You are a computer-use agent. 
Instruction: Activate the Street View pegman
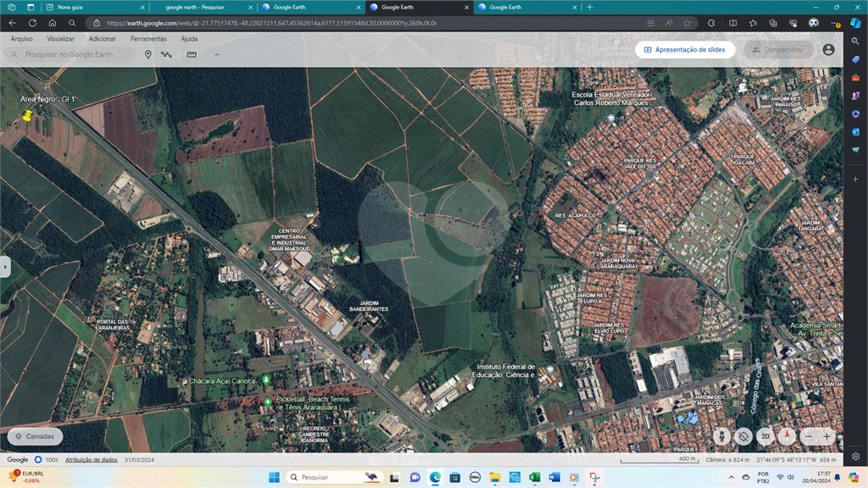click(721, 436)
